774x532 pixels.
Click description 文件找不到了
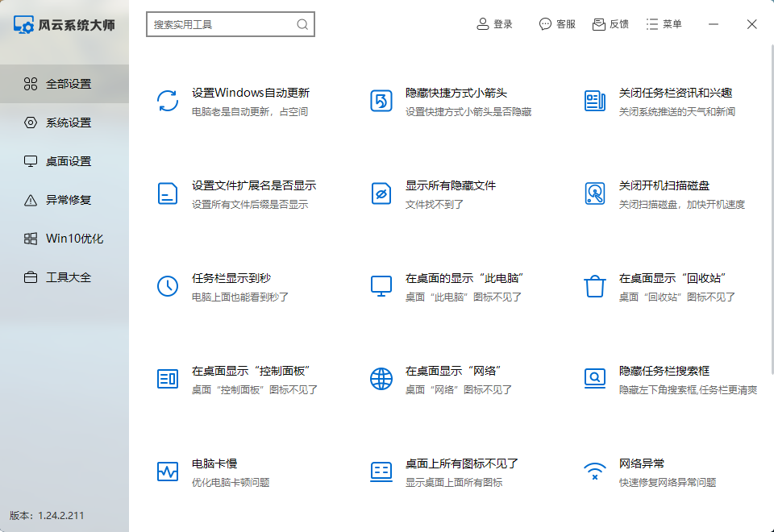click(x=435, y=204)
